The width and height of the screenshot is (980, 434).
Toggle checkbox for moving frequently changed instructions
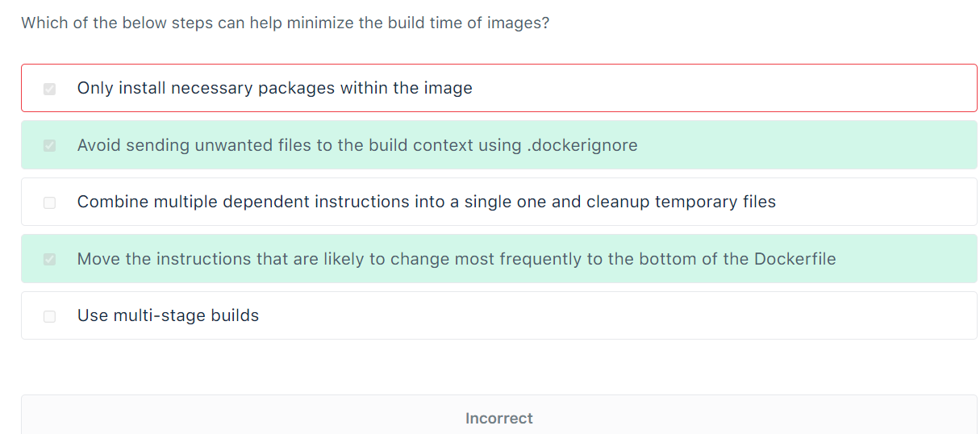50,260
